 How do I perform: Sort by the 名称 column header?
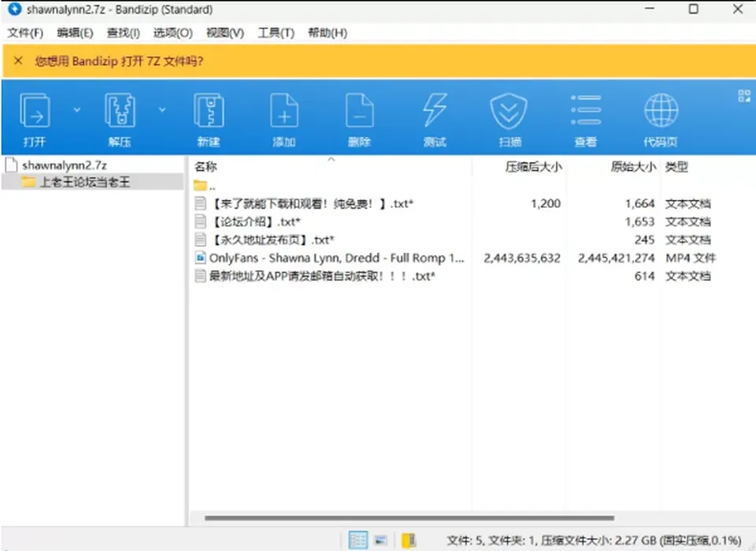click(206, 167)
